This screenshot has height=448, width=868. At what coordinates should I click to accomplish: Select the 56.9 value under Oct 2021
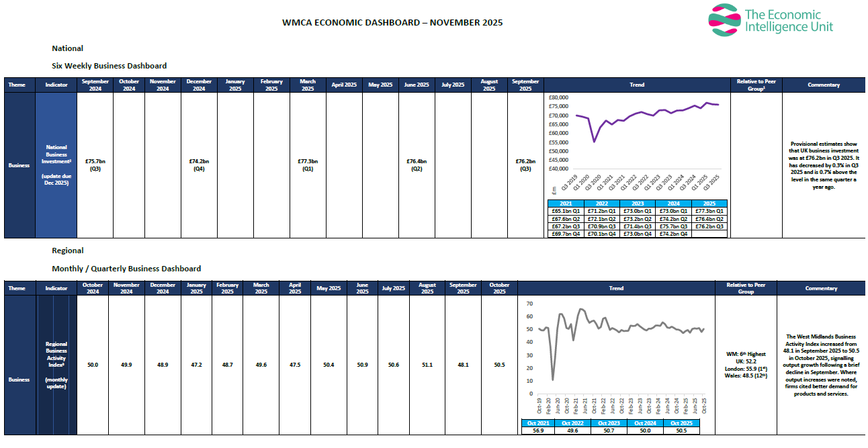538,431
